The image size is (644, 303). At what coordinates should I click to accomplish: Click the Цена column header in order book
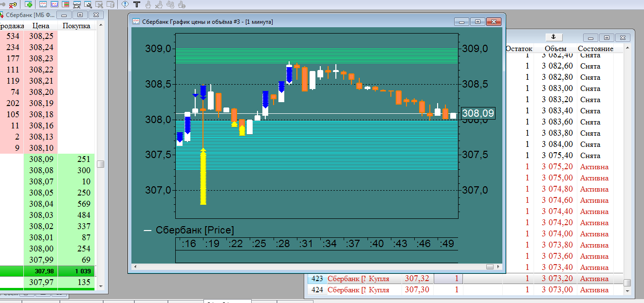click(x=41, y=26)
